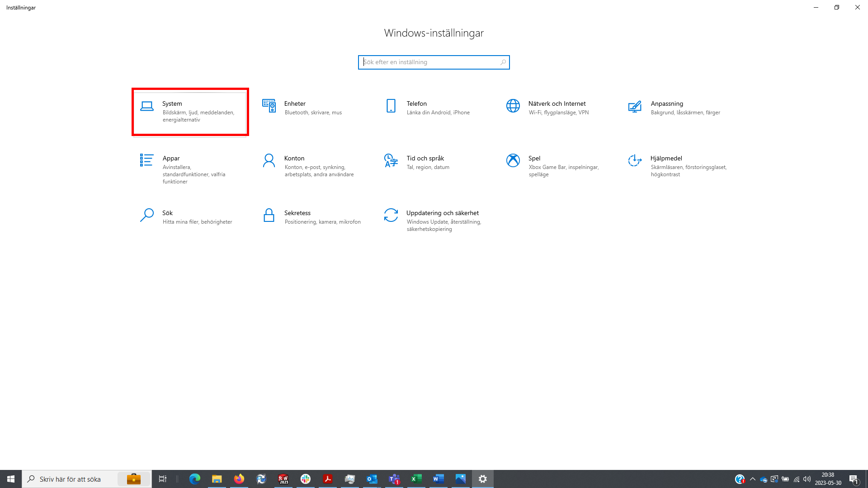Open the Windows Start menu
This screenshot has height=488, width=868.
(x=11, y=479)
